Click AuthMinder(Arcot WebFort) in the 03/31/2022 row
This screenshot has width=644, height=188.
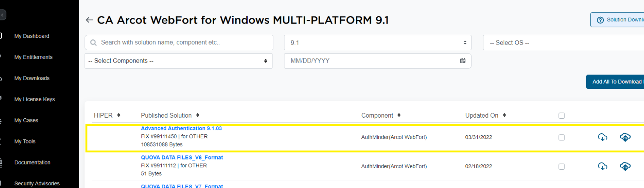tap(394, 137)
